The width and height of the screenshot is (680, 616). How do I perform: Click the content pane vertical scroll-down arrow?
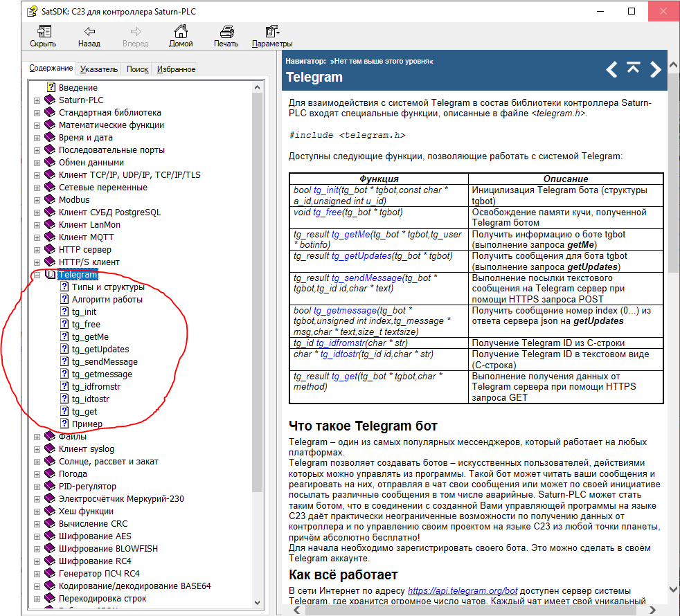point(674,590)
